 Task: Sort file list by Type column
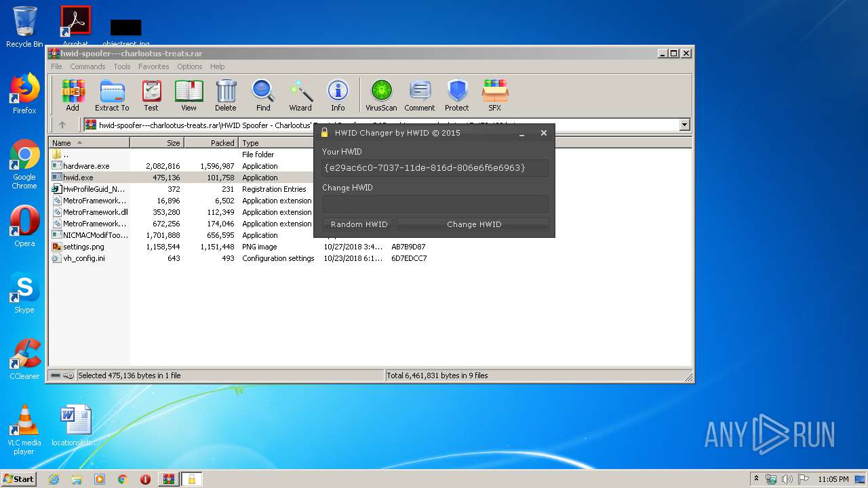276,143
